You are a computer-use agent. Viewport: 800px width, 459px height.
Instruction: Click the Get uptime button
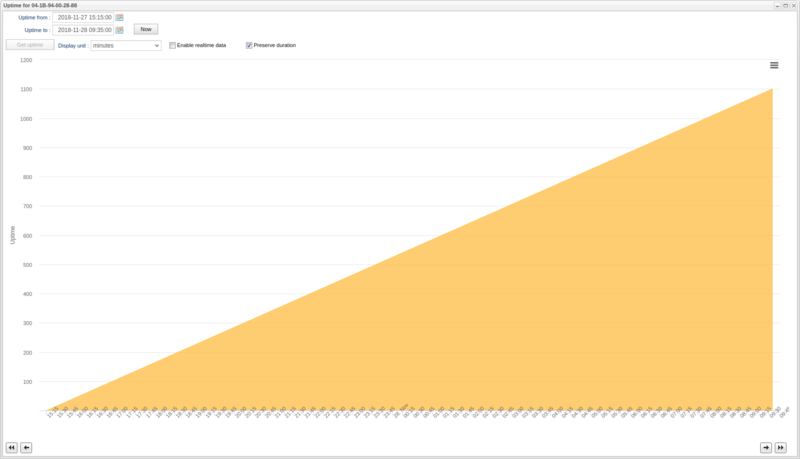click(x=29, y=45)
